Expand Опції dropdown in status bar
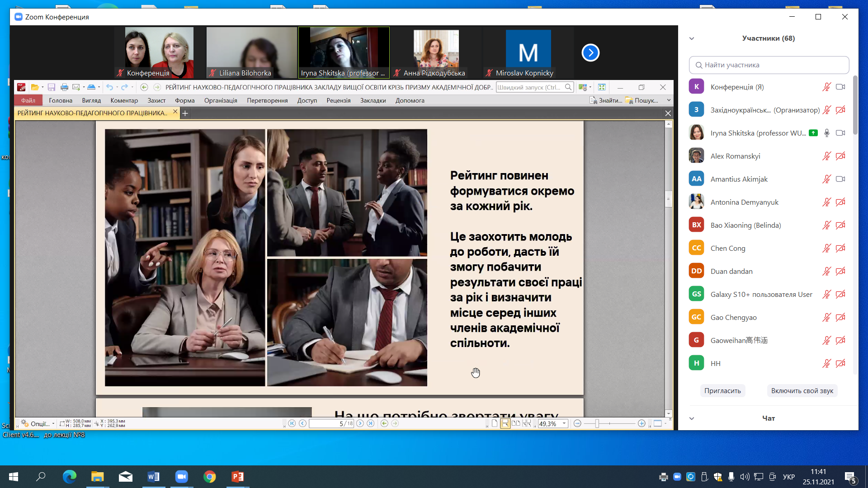Image resolution: width=868 pixels, height=488 pixels. (x=53, y=424)
